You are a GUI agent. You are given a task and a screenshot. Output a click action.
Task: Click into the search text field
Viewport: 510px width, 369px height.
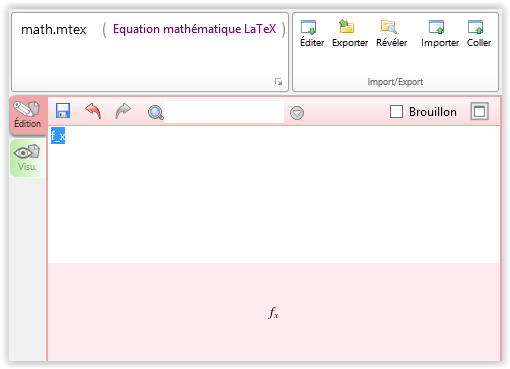pos(224,112)
